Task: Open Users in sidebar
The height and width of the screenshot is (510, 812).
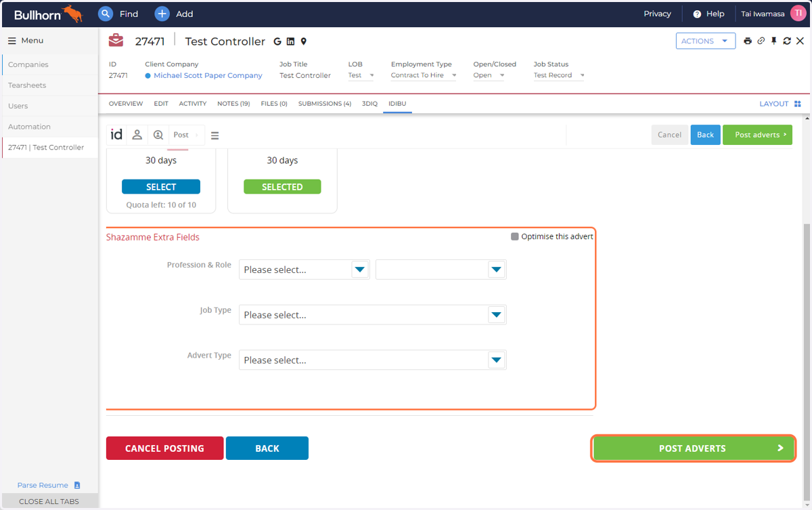Action: [x=50, y=106]
